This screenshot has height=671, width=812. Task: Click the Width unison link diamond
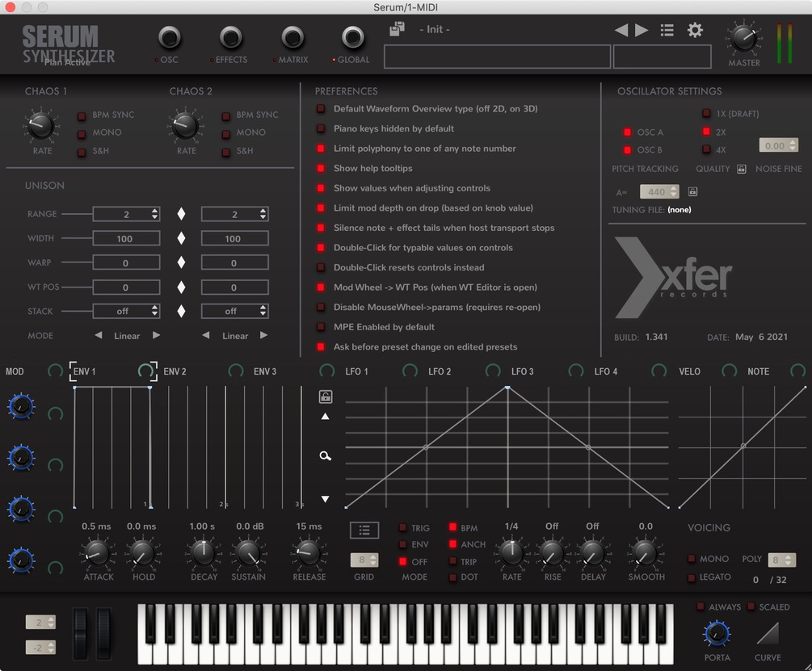pyautogui.click(x=181, y=238)
